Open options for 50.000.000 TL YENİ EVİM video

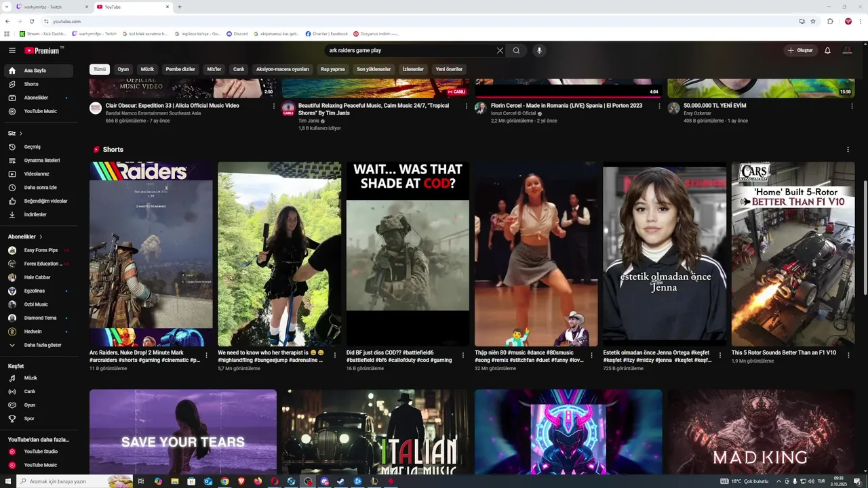852,106
